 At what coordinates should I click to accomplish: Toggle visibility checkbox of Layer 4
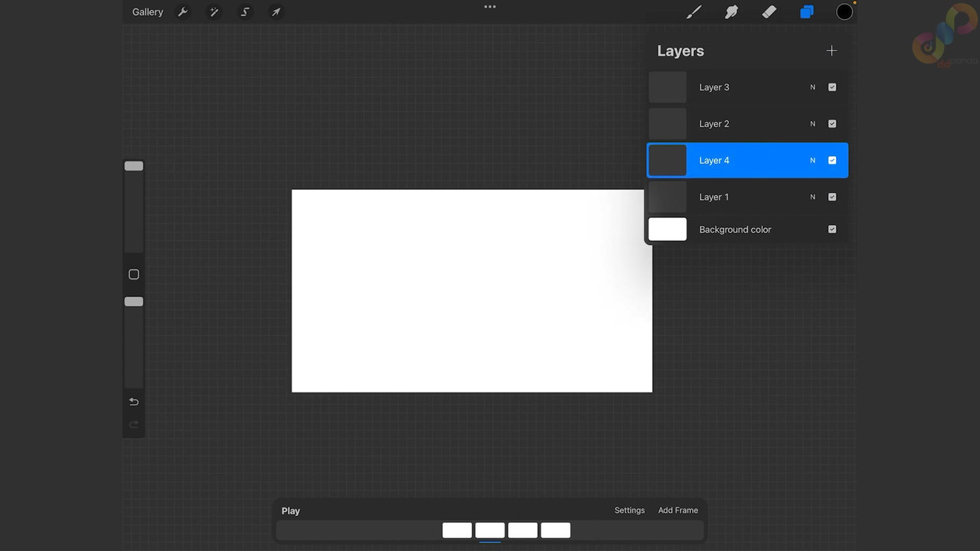[832, 161]
